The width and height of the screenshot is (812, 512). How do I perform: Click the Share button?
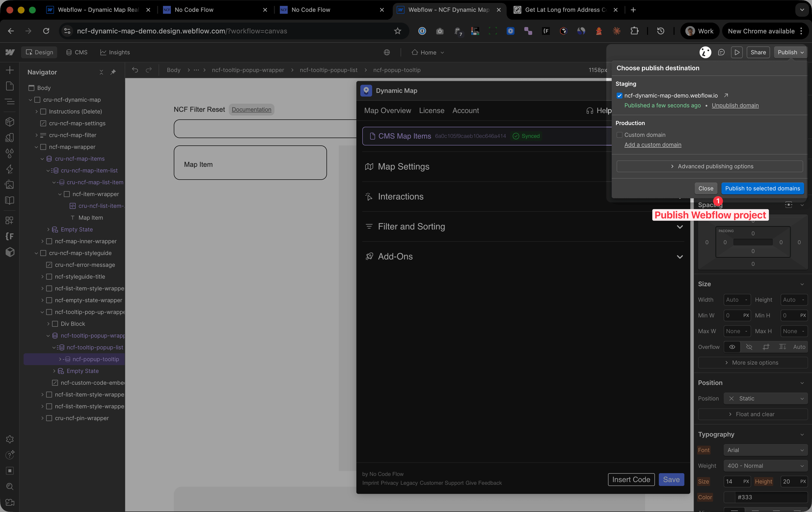click(758, 52)
